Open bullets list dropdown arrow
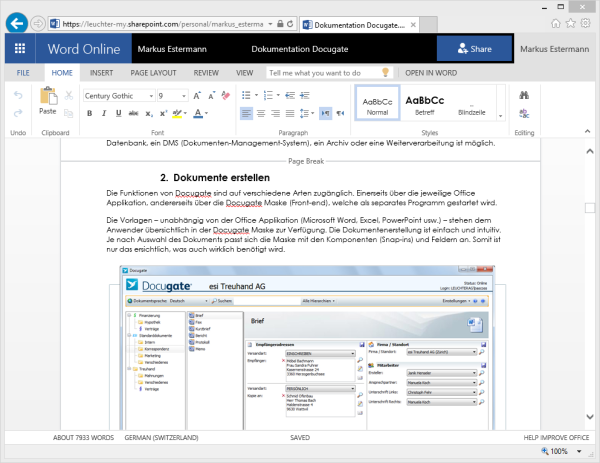Viewport: 600px width, 463px height. pos(256,95)
